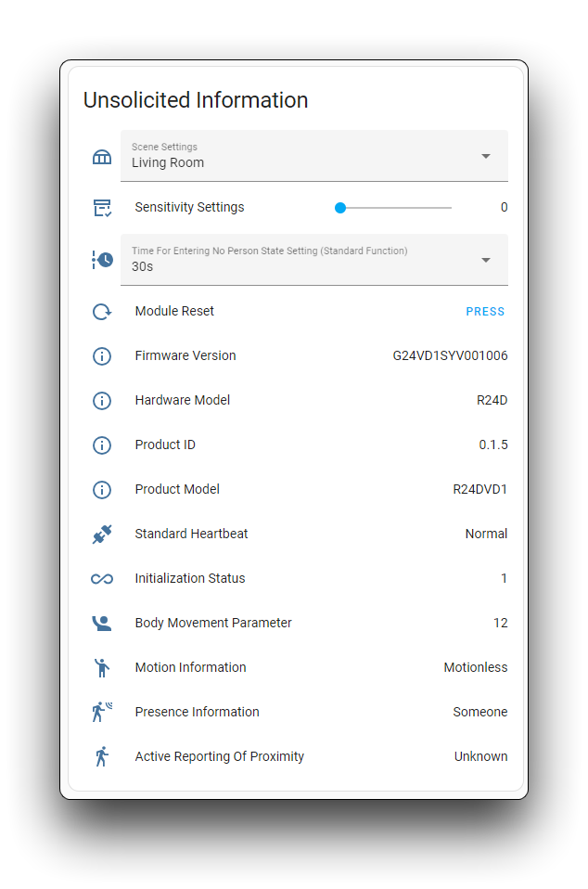Click the Sensitivity Settings archive icon
Viewport: 588px width, 889px height.
point(102,208)
